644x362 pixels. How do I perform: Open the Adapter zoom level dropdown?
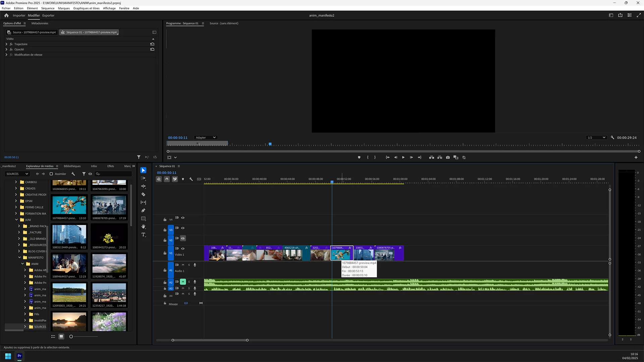point(206,137)
